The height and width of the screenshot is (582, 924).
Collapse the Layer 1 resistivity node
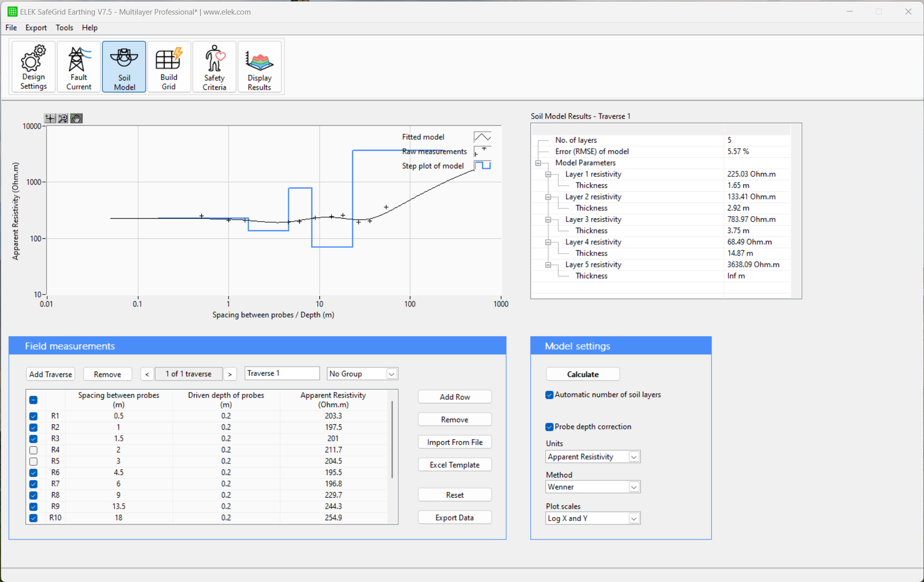point(548,174)
